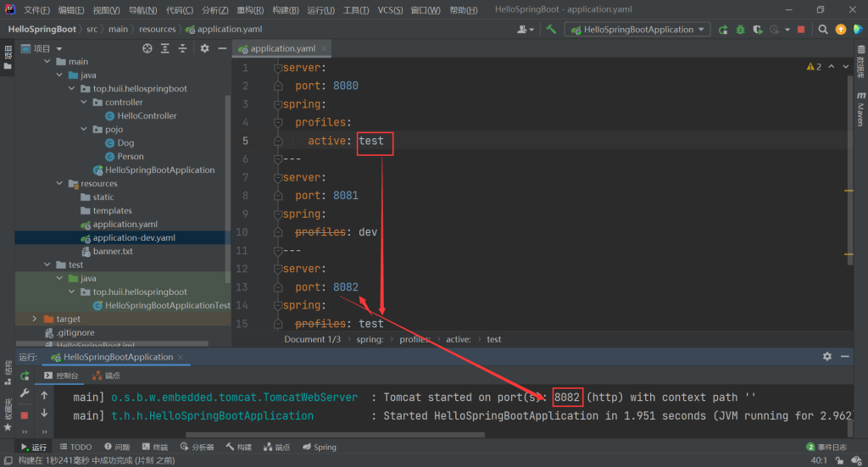Image resolution: width=868 pixels, height=467 pixels.
Task: Click the Build project hammer icon
Action: 551,29
